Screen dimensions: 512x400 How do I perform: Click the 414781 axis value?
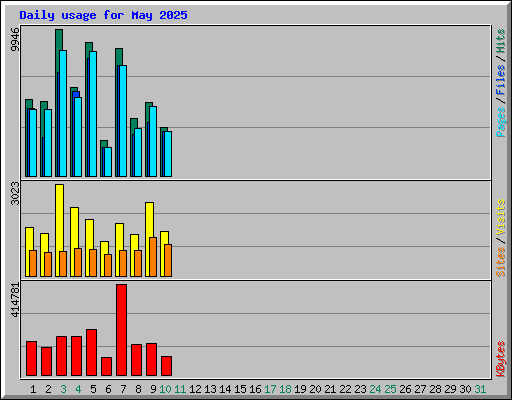coord(15,300)
